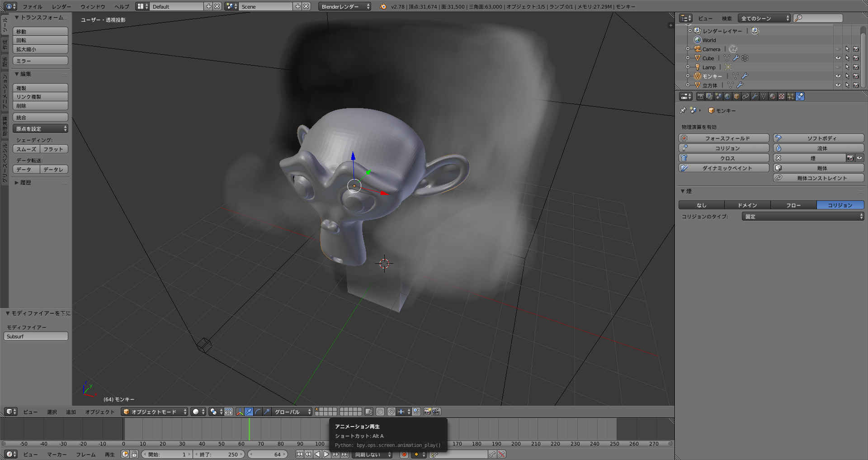
Task: Open the レンダー menu in the top bar
Action: click(61, 6)
